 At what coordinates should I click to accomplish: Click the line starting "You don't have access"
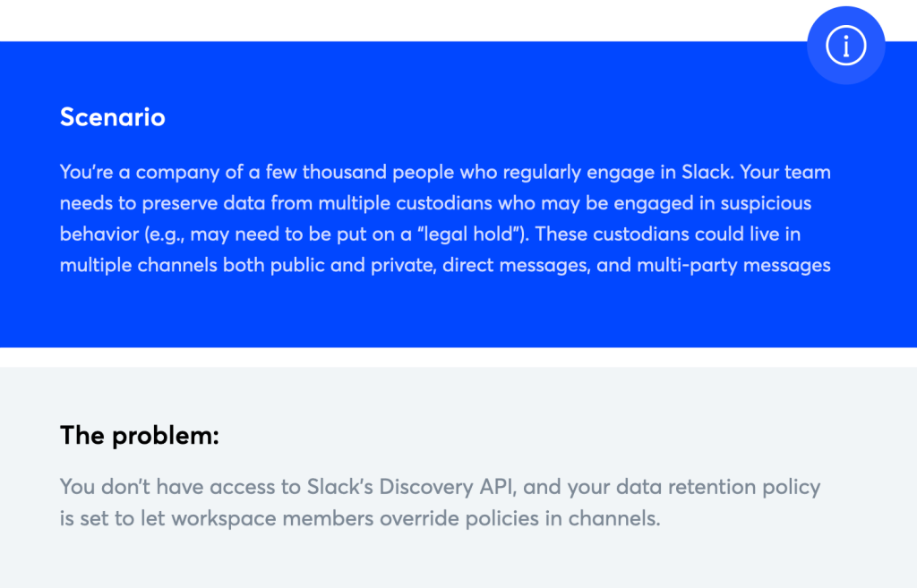(441, 487)
